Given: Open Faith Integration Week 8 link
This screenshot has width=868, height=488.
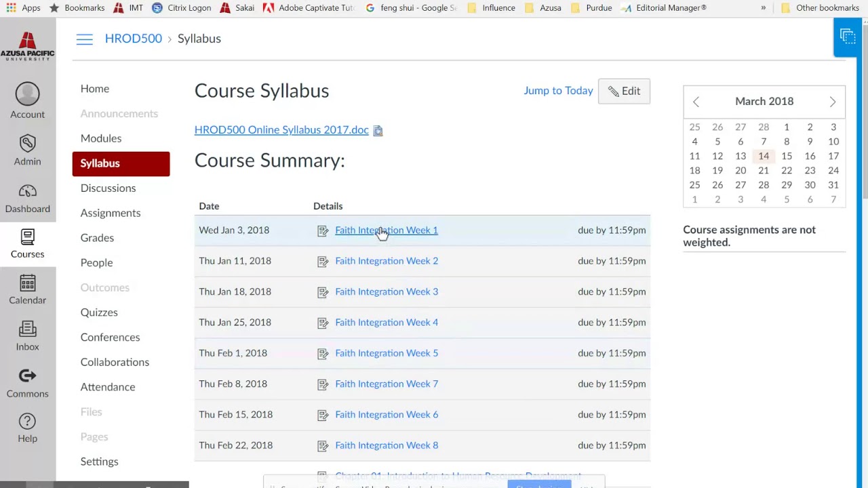Looking at the screenshot, I should pyautogui.click(x=387, y=445).
